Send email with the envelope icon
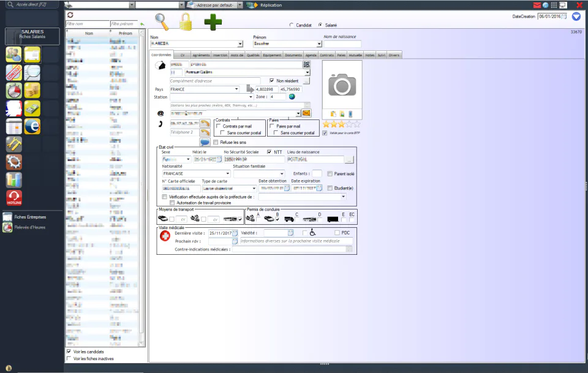This screenshot has height=373, width=588. point(306,113)
